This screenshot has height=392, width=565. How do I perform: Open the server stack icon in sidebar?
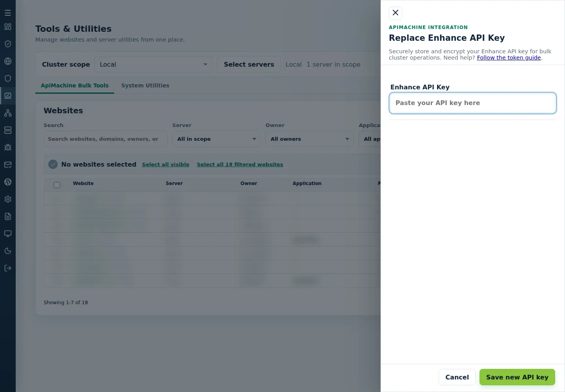point(8,130)
